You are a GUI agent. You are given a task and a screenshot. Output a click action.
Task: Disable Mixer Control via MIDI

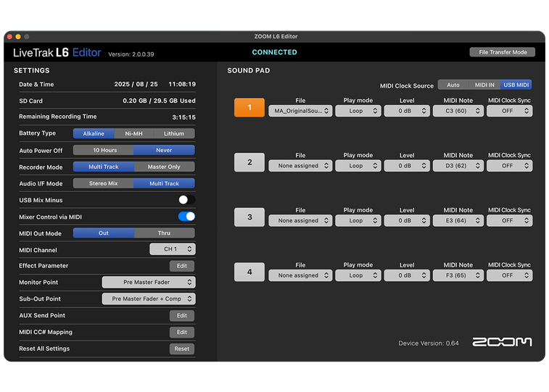pyautogui.click(x=186, y=216)
